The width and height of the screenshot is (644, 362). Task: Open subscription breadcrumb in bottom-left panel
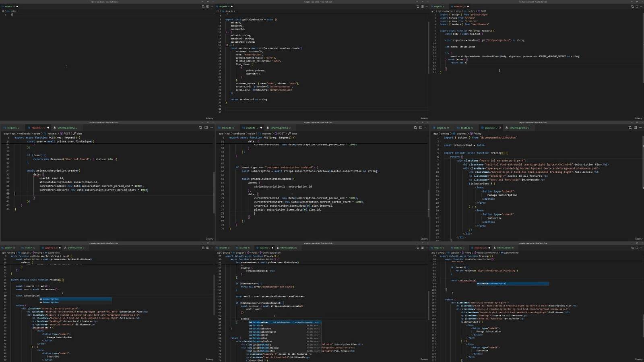click(x=52, y=253)
